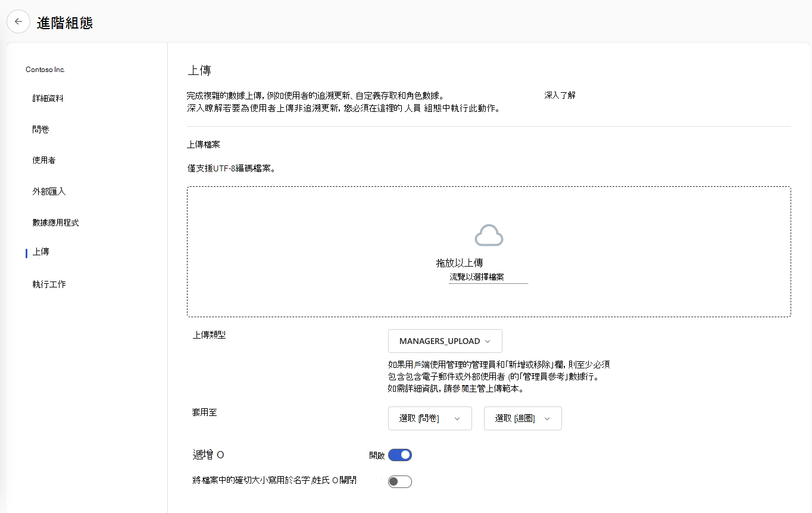The image size is (812, 513).
Task: Open the 選取 [迴圈] dropdown
Action: pos(522,418)
